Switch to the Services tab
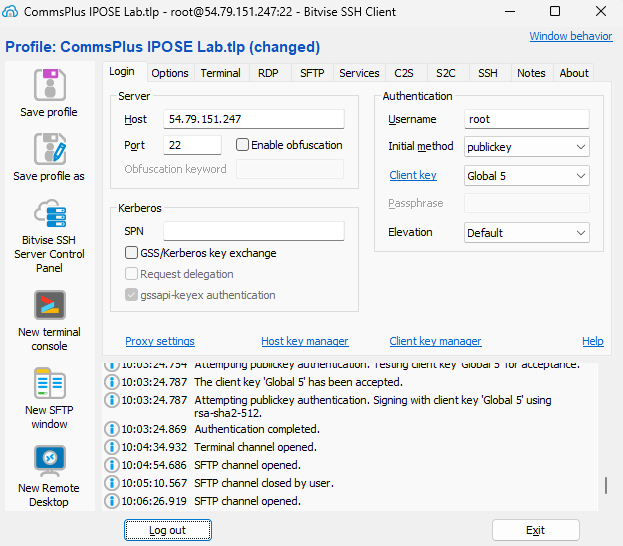The image size is (623, 546). pos(359,73)
